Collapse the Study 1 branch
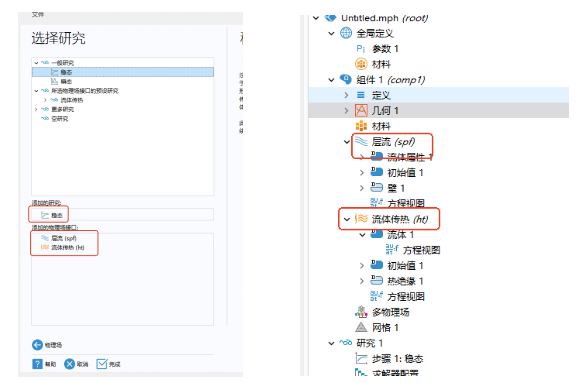584x383 pixels. (x=331, y=343)
